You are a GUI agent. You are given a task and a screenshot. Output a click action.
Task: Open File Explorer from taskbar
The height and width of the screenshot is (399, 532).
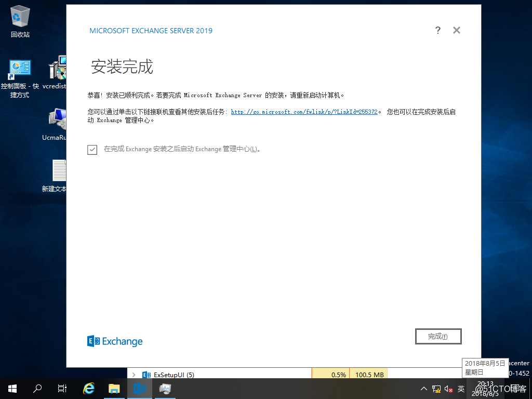tap(114, 389)
